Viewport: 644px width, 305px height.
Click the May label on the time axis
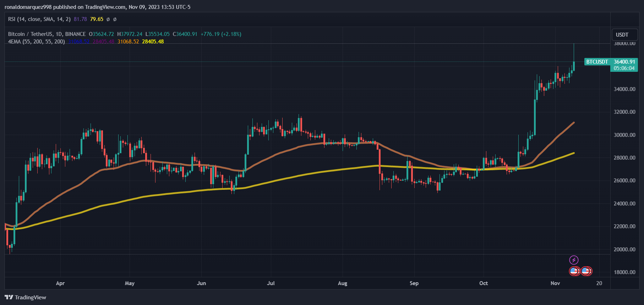tap(130, 283)
